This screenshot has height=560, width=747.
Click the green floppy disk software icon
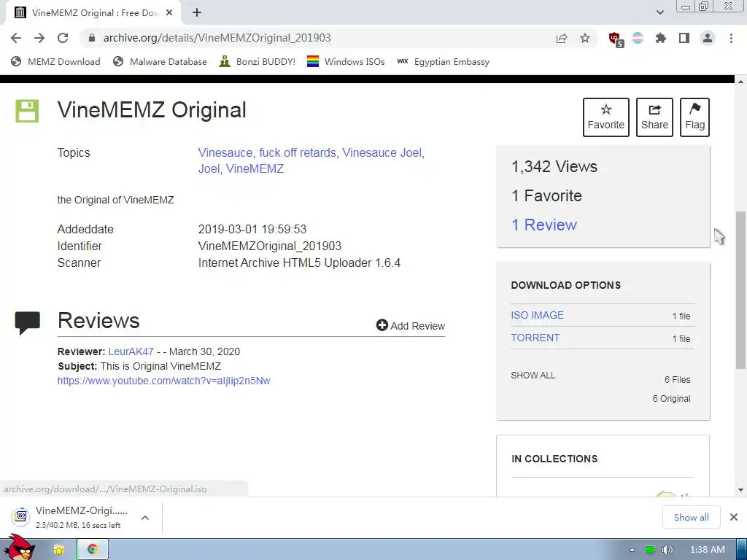pyautogui.click(x=27, y=111)
